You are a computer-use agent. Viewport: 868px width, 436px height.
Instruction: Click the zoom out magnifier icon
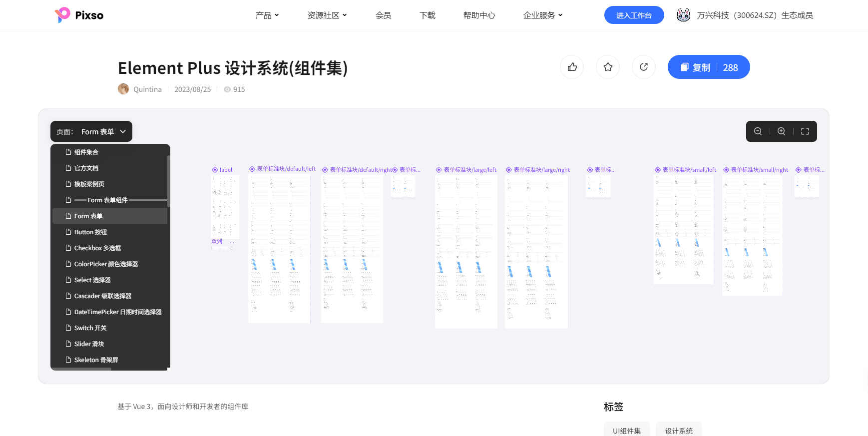tap(758, 131)
